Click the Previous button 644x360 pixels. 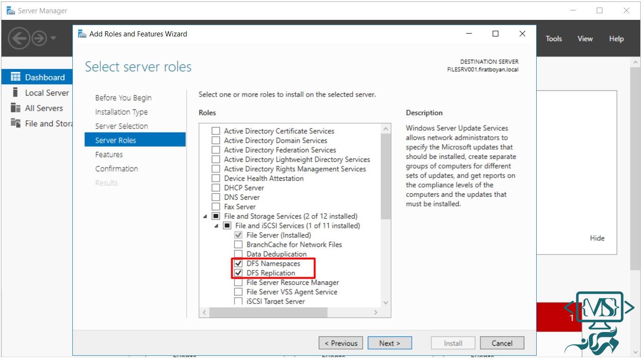tap(341, 343)
